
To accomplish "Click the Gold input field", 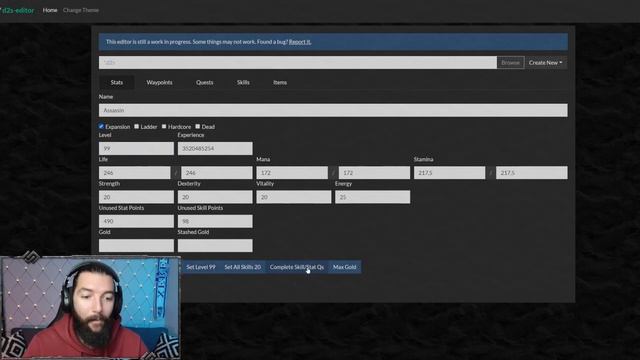I will (136, 246).
